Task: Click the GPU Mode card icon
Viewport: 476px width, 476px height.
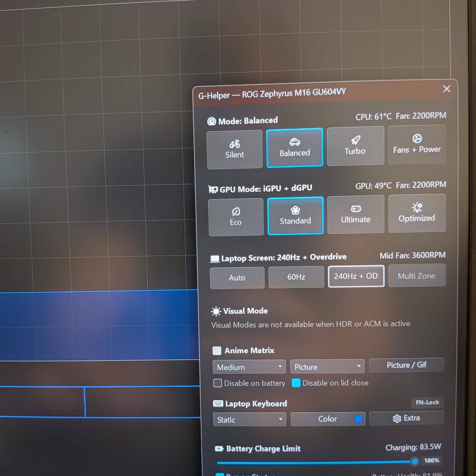Action: point(213,189)
